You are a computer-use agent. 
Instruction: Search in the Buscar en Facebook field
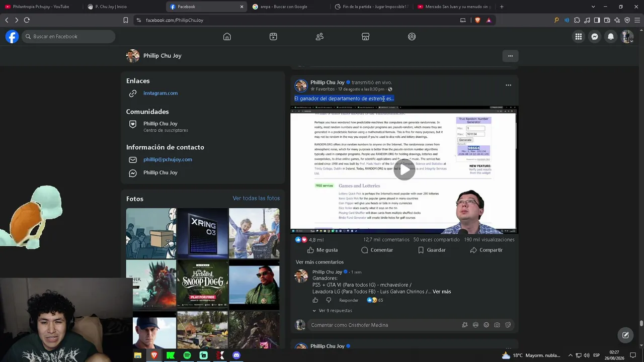68,37
